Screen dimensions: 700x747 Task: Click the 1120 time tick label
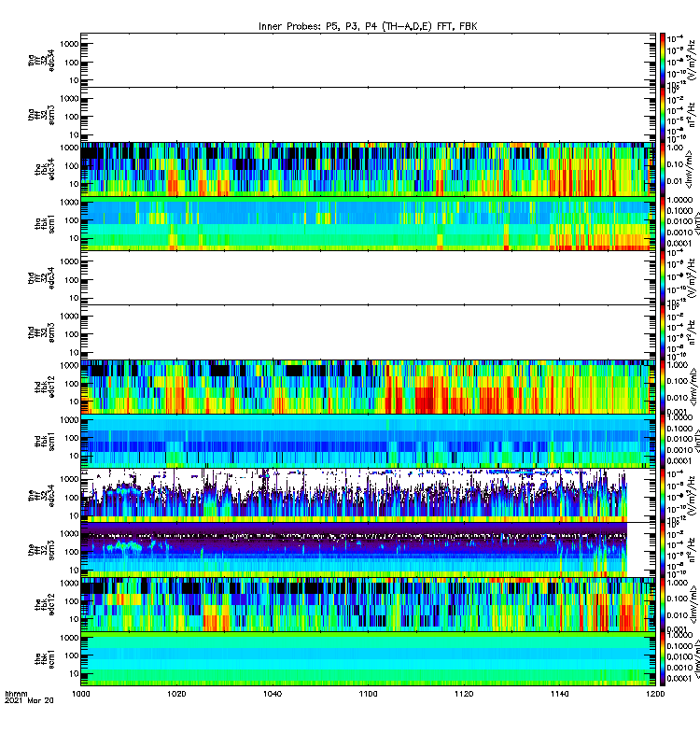click(464, 694)
